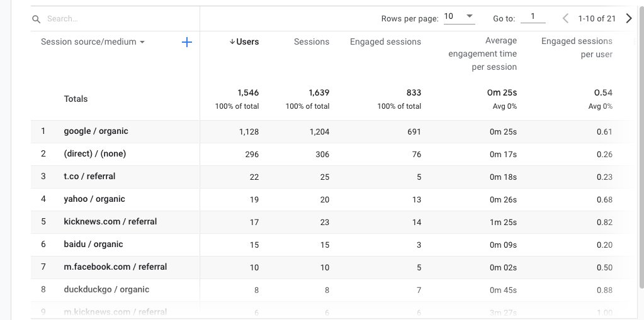
Task: Click Sessions value 25 for t.co
Action: 324,177
